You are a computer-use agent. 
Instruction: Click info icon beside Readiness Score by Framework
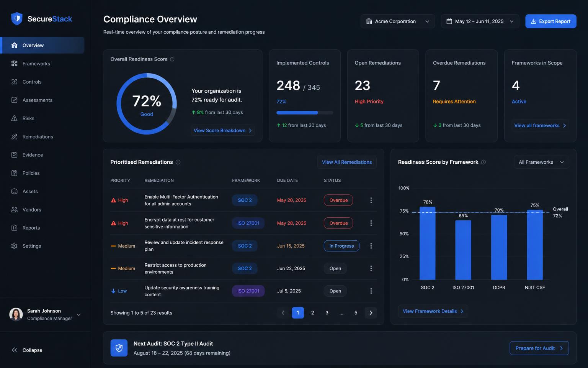(483, 162)
